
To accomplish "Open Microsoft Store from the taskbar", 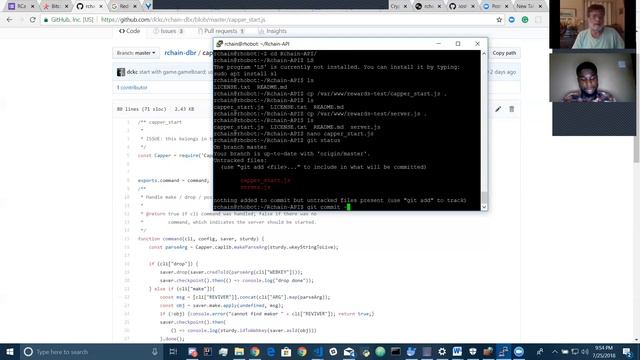I will 286,351.
